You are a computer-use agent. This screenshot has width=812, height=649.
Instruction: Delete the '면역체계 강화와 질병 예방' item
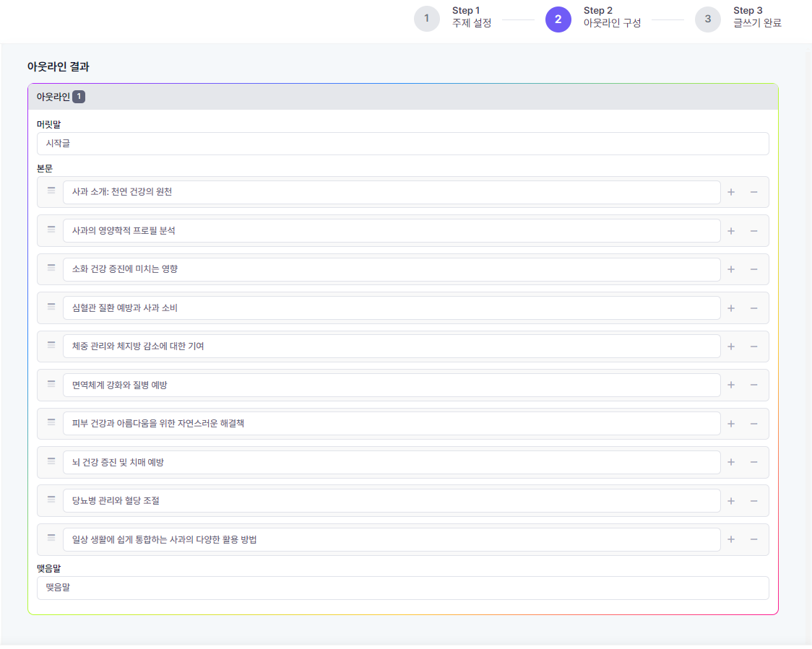(753, 385)
